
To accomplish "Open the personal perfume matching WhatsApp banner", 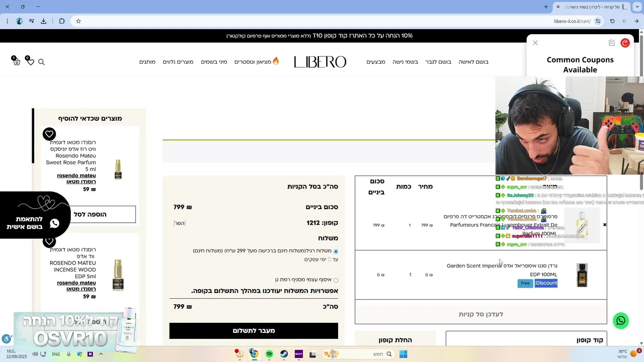I will coord(35,215).
